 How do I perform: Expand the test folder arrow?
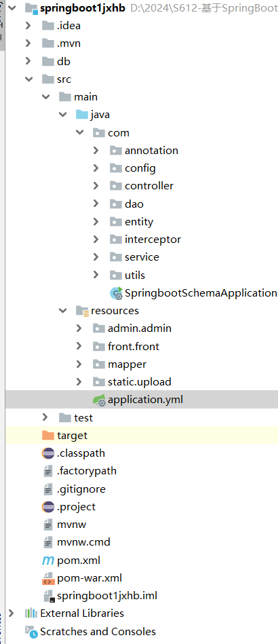click(45, 417)
